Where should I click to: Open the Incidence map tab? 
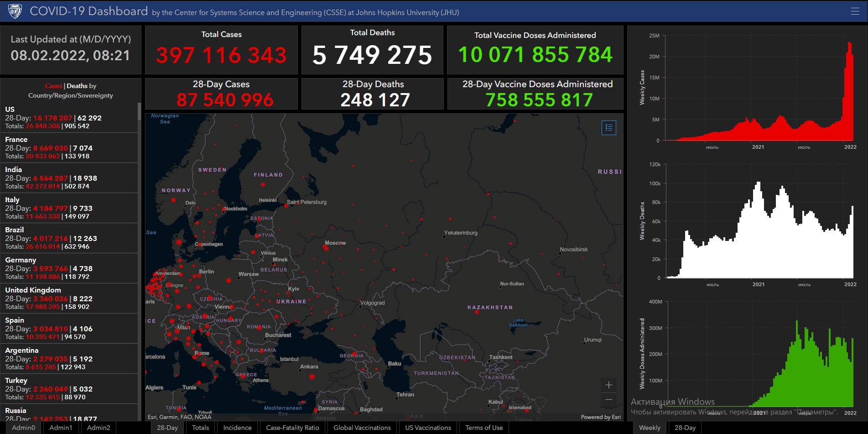click(237, 428)
